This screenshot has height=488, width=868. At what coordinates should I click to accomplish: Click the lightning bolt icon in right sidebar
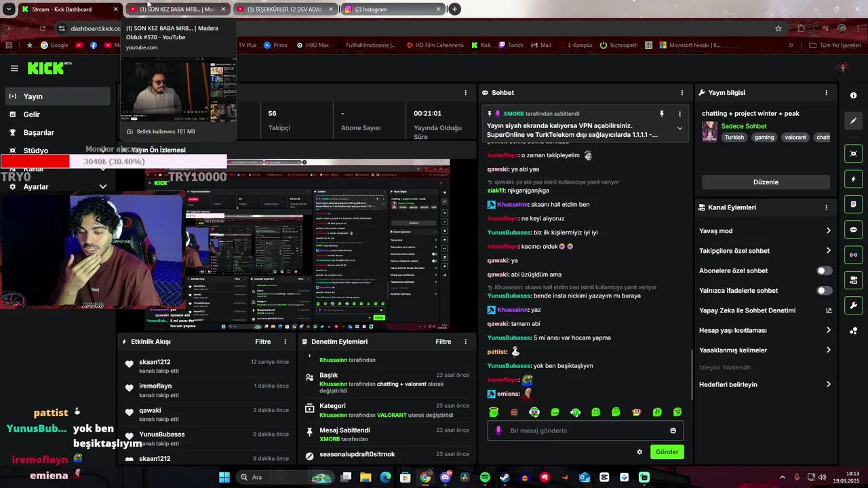[x=853, y=179]
